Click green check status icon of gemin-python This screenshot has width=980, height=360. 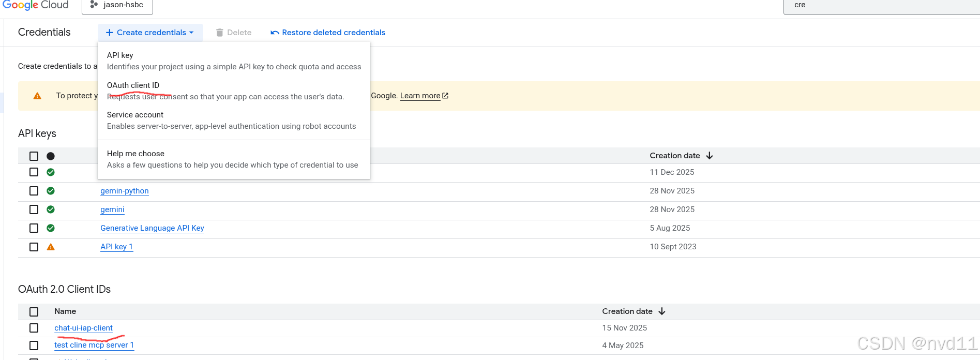pyautogui.click(x=51, y=191)
